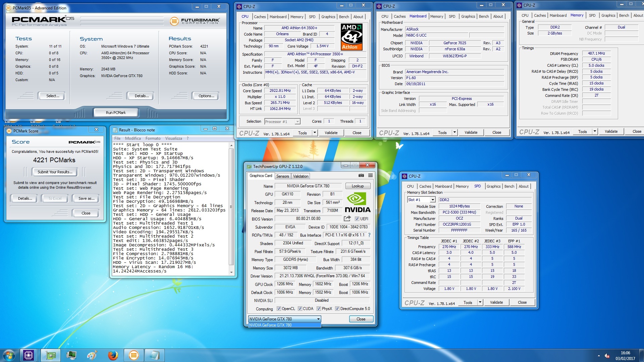Click the GPU-Z title bar icon
The width and height of the screenshot is (644, 362).
pyautogui.click(x=249, y=167)
